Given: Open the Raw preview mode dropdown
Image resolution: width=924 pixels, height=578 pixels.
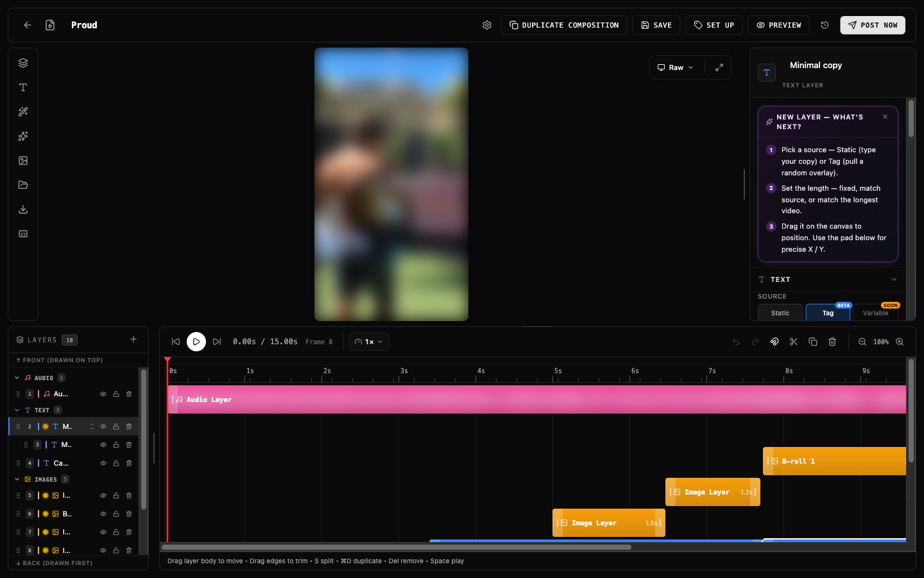Looking at the screenshot, I should click(675, 67).
